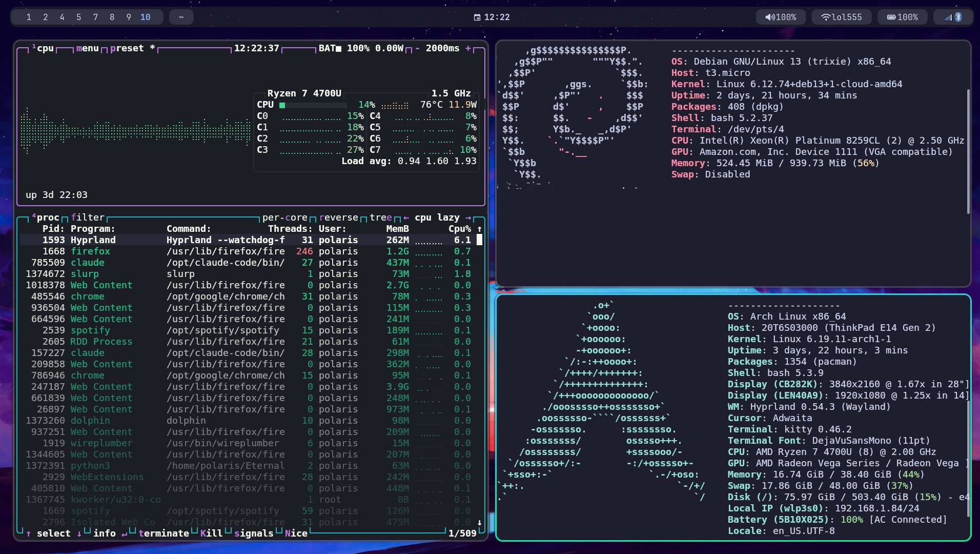Switch to workspace 1 in top bar
Screen dimensions: 980x554
29,17
